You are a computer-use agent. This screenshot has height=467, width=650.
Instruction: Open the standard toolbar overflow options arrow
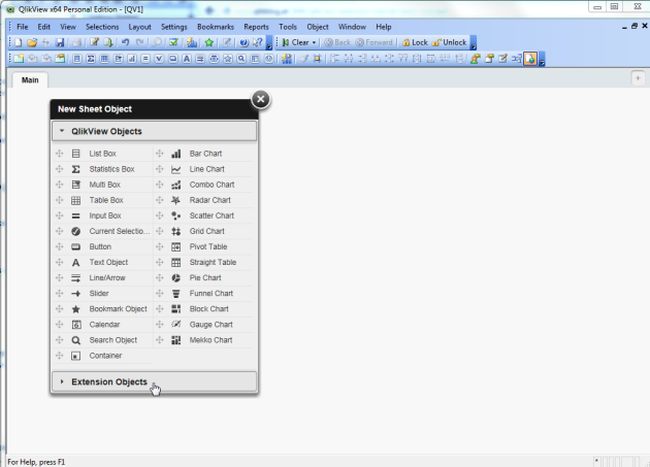pyautogui.click(x=269, y=43)
